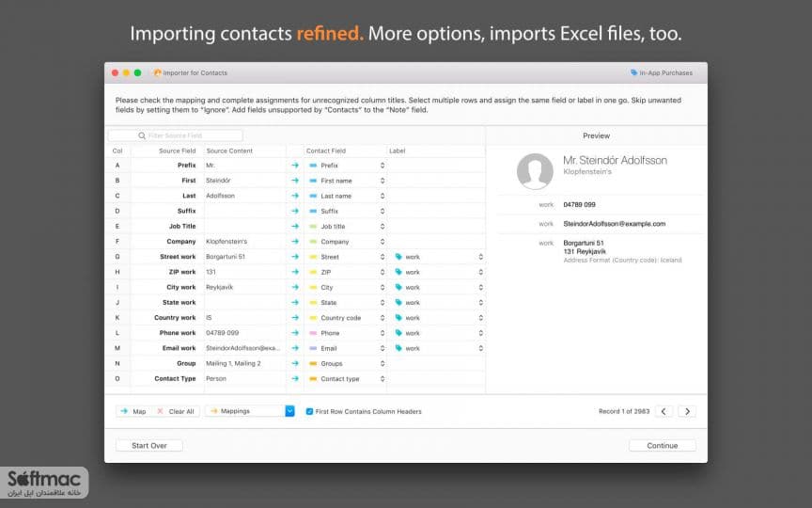Open the Groups contact field dropdown
This screenshot has width=812, height=508.
point(383,363)
